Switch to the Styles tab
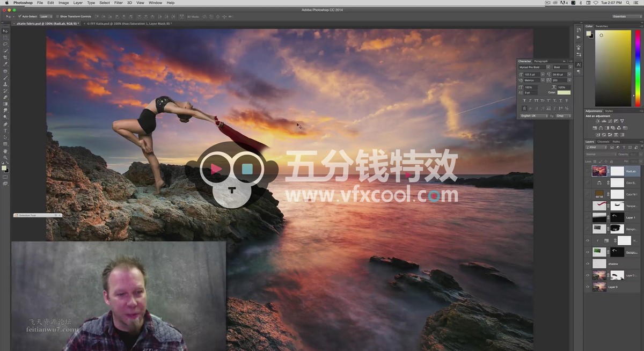Viewport: 644px width, 351px height. pyautogui.click(x=609, y=111)
